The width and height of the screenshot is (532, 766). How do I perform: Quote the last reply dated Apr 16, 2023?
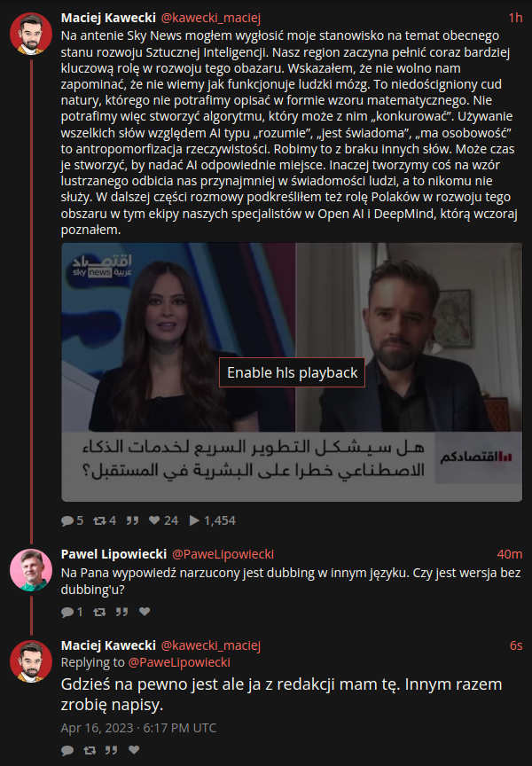click(x=112, y=750)
